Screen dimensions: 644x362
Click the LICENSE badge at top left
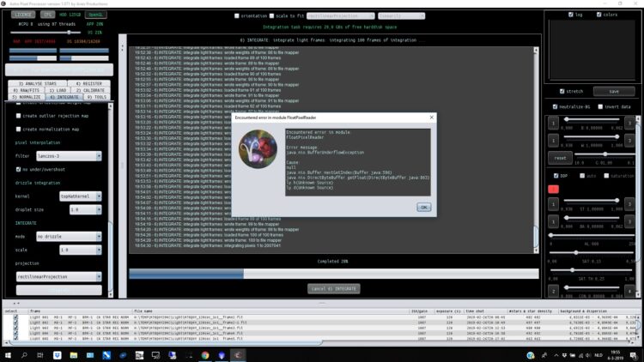(23, 15)
